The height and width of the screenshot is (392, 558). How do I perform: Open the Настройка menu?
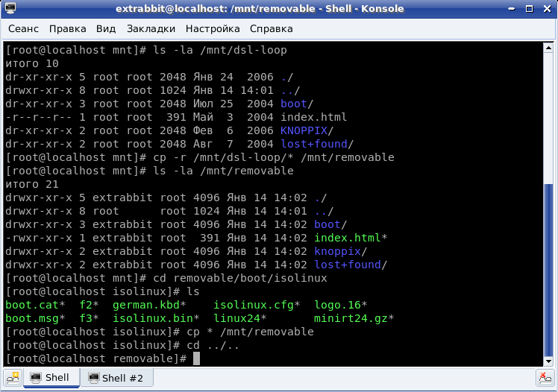pyautogui.click(x=213, y=29)
